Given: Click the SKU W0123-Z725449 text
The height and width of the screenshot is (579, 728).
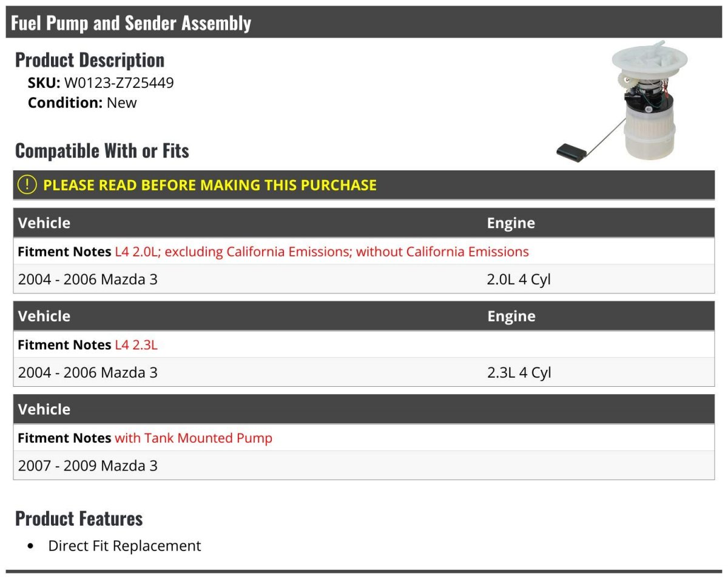Looking at the screenshot, I should coord(101,82).
